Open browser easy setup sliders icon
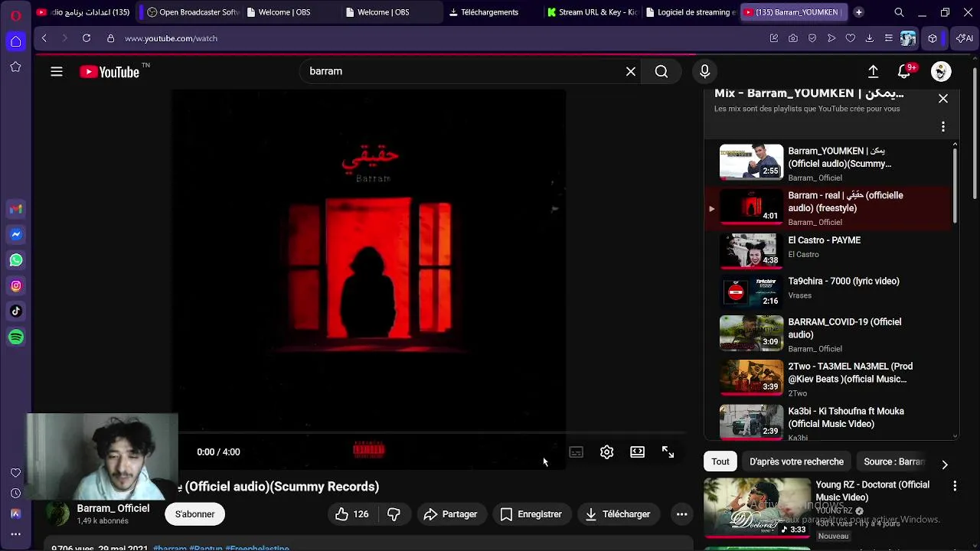The image size is (980, 551). [889, 38]
